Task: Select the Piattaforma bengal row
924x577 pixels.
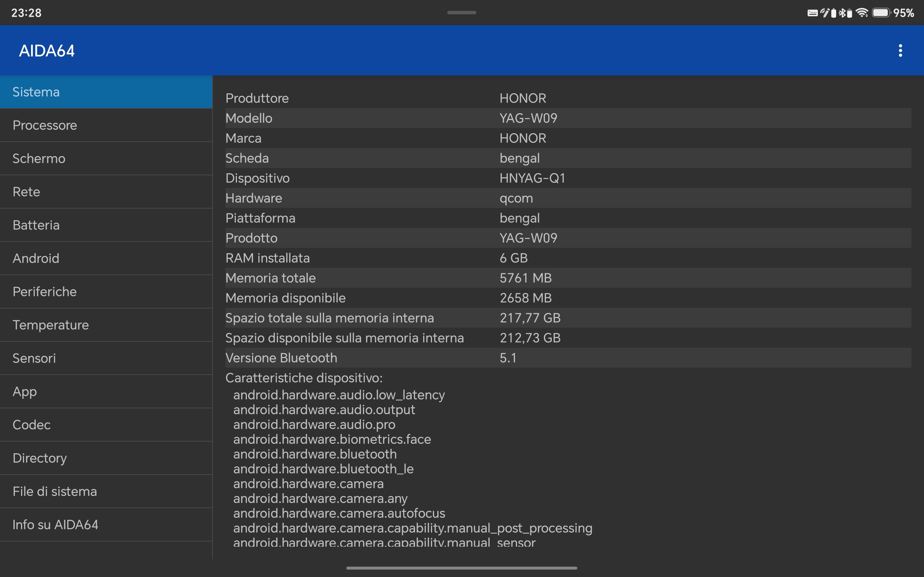Action: 568,218
